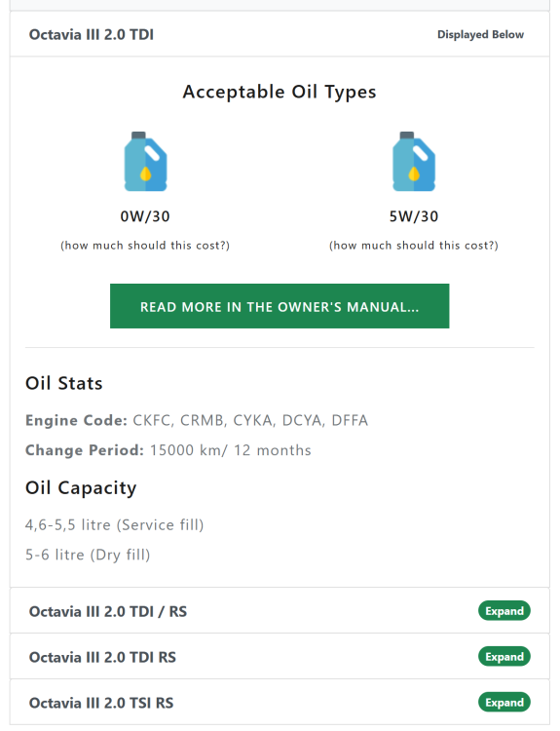Select the 5W/30 oil type label

414,216
